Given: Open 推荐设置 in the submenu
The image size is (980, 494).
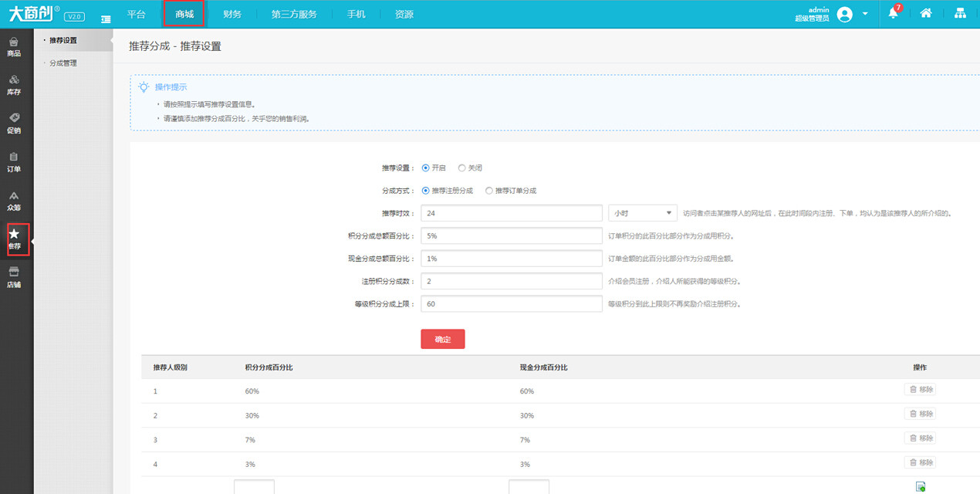Looking at the screenshot, I should pyautogui.click(x=63, y=40).
